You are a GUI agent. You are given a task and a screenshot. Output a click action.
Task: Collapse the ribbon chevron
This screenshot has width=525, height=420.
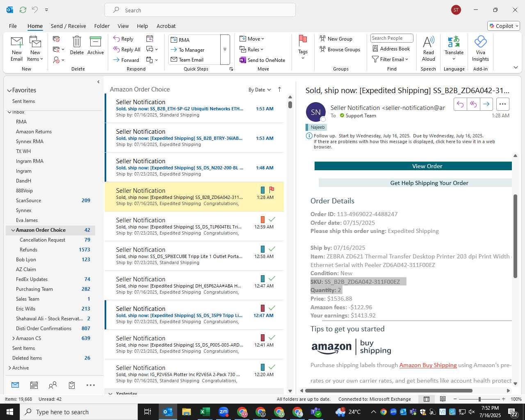pyautogui.click(x=516, y=68)
